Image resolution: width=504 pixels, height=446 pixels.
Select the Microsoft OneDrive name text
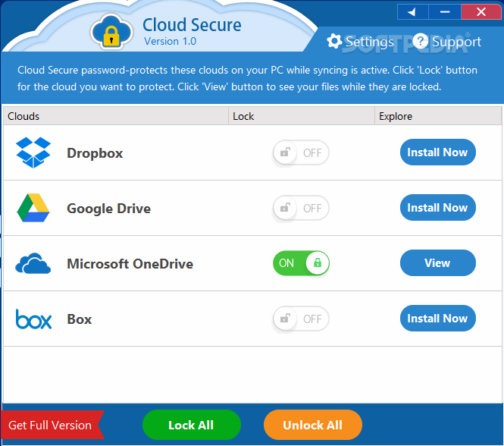[130, 264]
